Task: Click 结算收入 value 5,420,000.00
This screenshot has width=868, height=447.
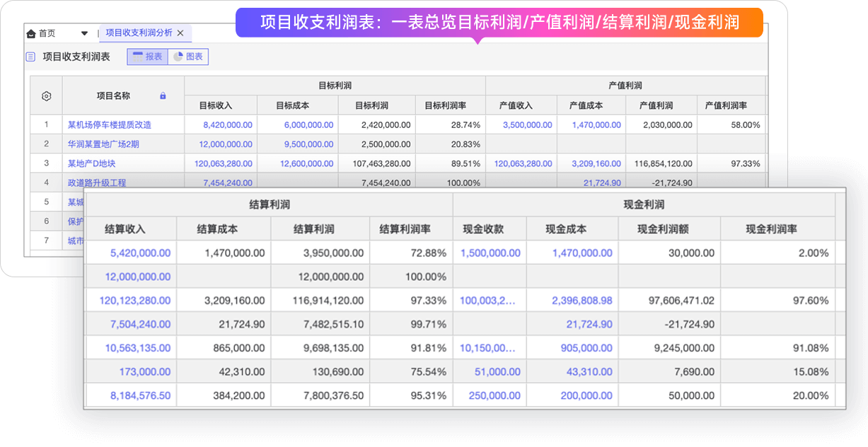Action: pyautogui.click(x=140, y=252)
